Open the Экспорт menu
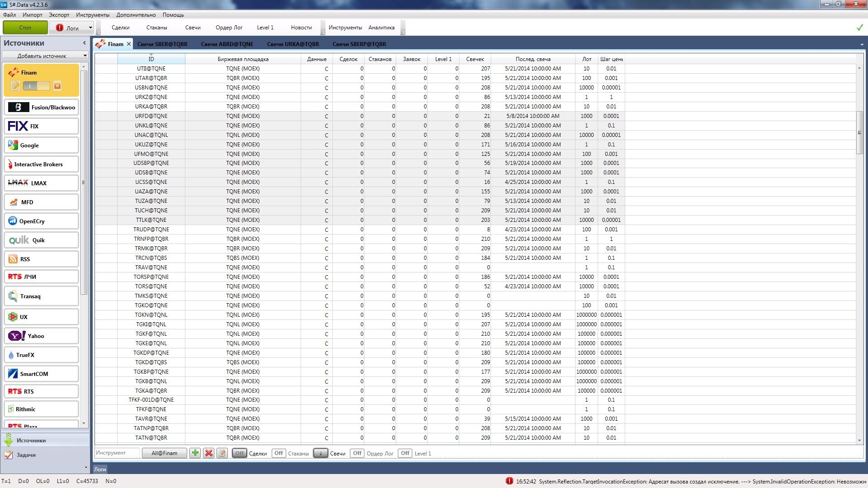 [x=59, y=15]
